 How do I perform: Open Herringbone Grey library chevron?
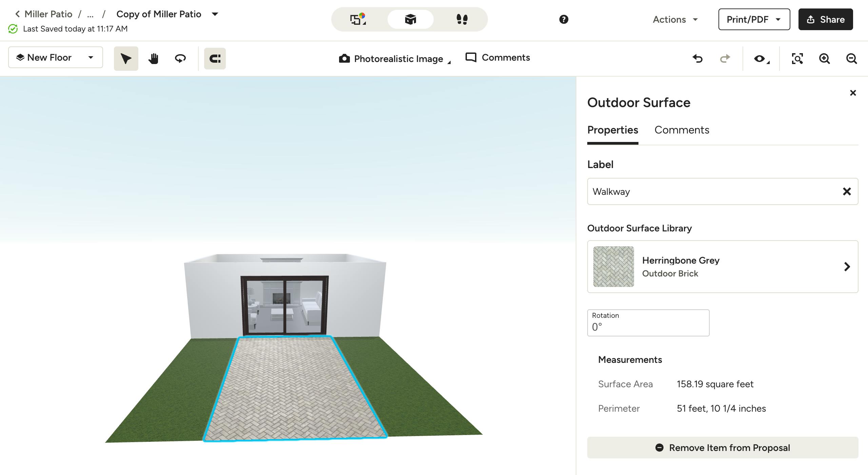pyautogui.click(x=847, y=267)
